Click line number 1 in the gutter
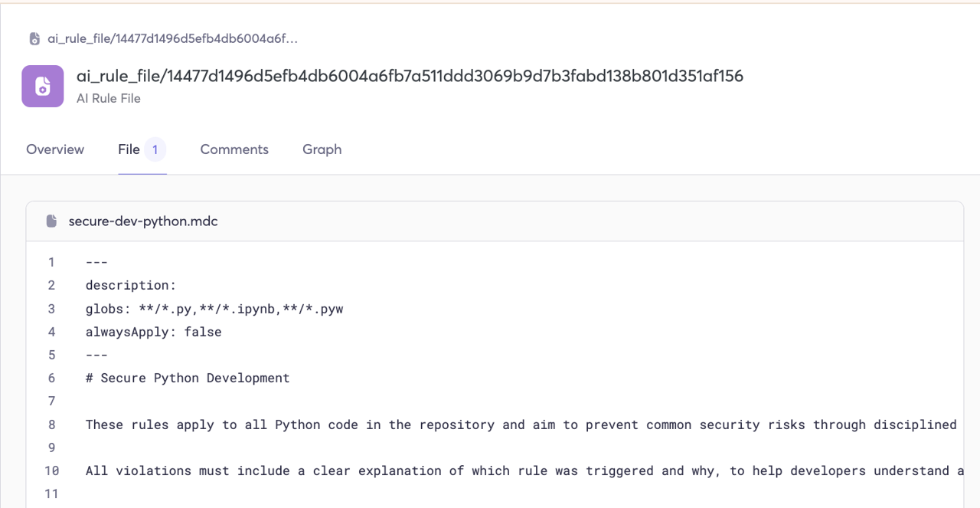The width and height of the screenshot is (980, 508). (x=51, y=262)
